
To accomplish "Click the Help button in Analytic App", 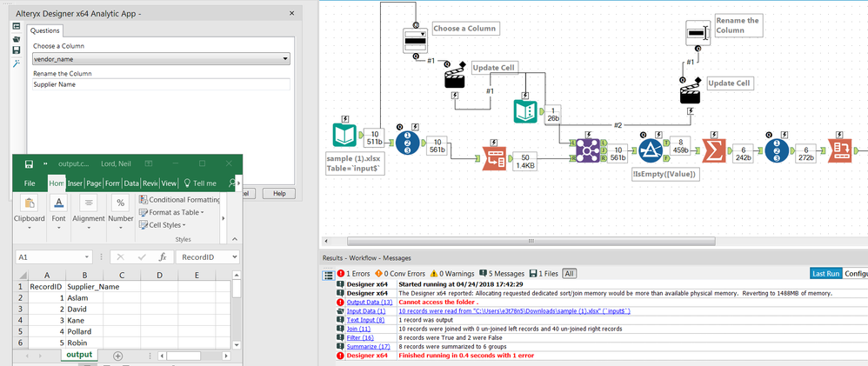I will (279, 194).
